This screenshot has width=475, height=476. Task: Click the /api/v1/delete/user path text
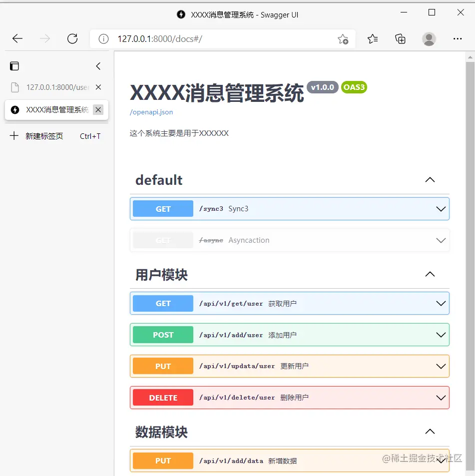(237, 398)
